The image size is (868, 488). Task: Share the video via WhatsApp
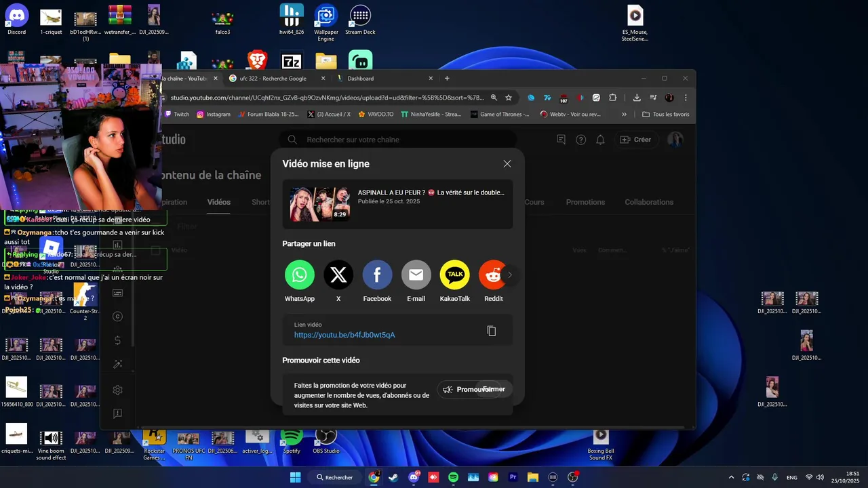coord(300,274)
